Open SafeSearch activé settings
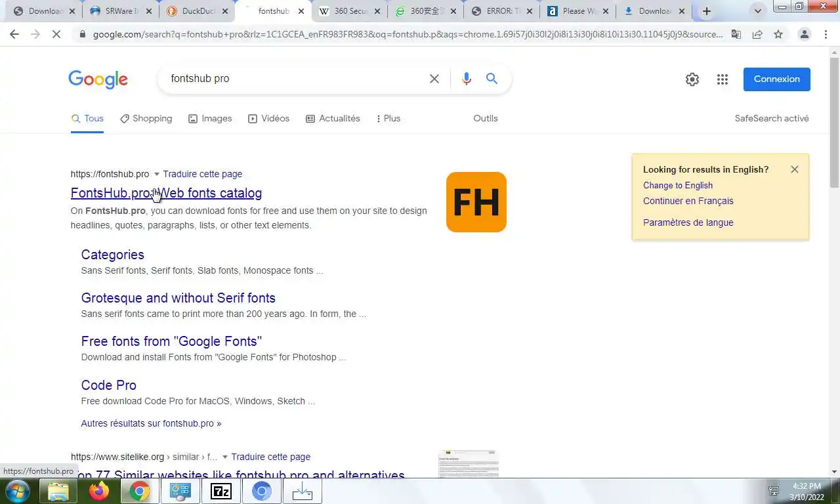This screenshot has width=840, height=504. coord(772,118)
